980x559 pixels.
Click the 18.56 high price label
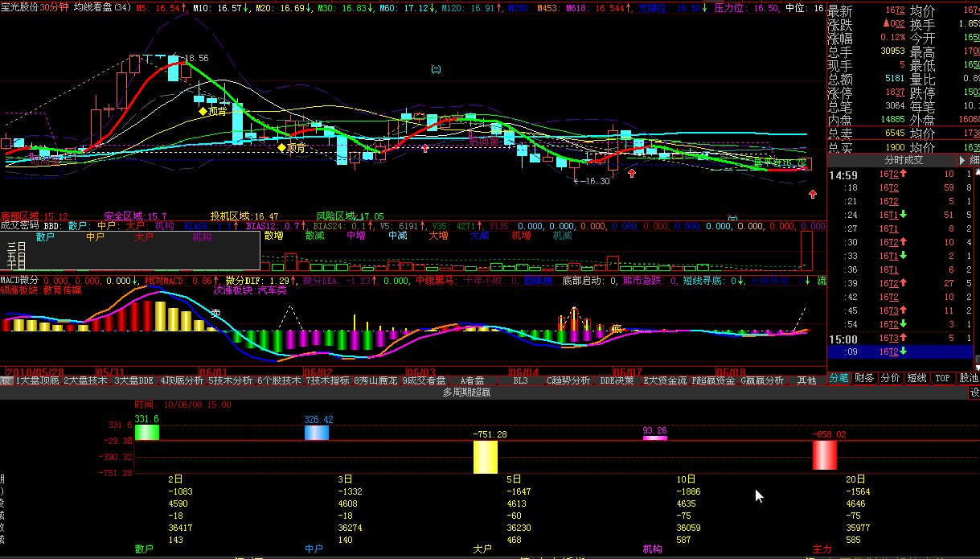coord(196,58)
